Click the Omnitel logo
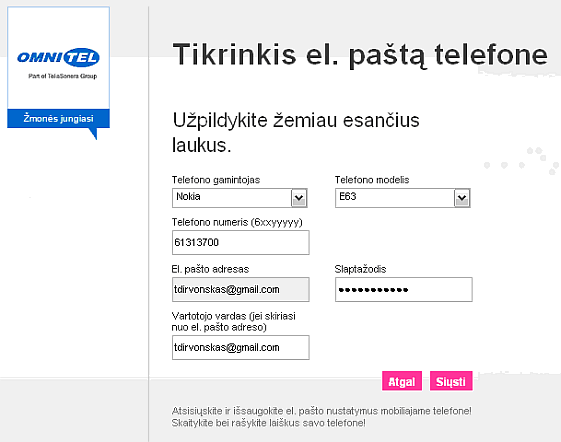This screenshot has width=561, height=442. pyautogui.click(x=58, y=57)
